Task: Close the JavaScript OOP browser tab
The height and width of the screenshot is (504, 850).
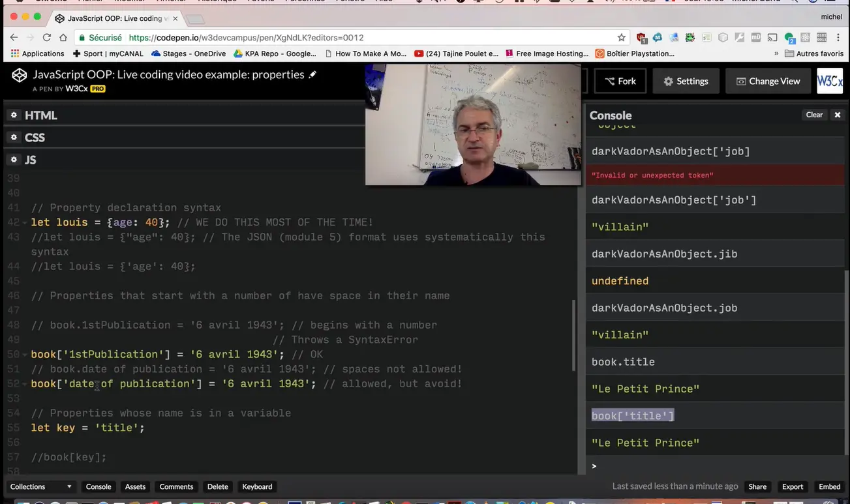Action: tap(175, 18)
